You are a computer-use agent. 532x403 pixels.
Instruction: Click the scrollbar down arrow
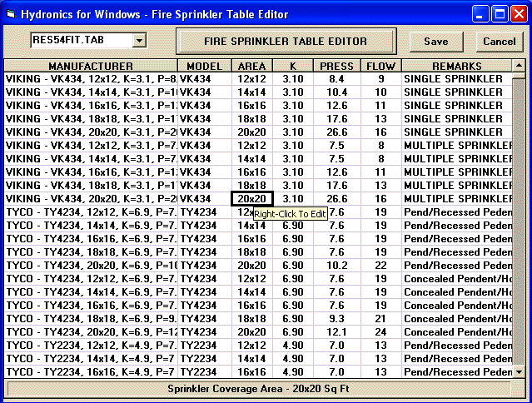pyautogui.click(x=519, y=372)
